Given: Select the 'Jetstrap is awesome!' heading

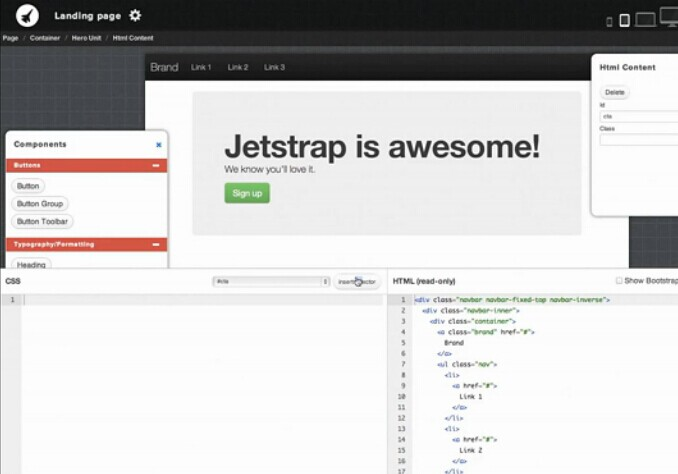Looking at the screenshot, I should (382, 147).
